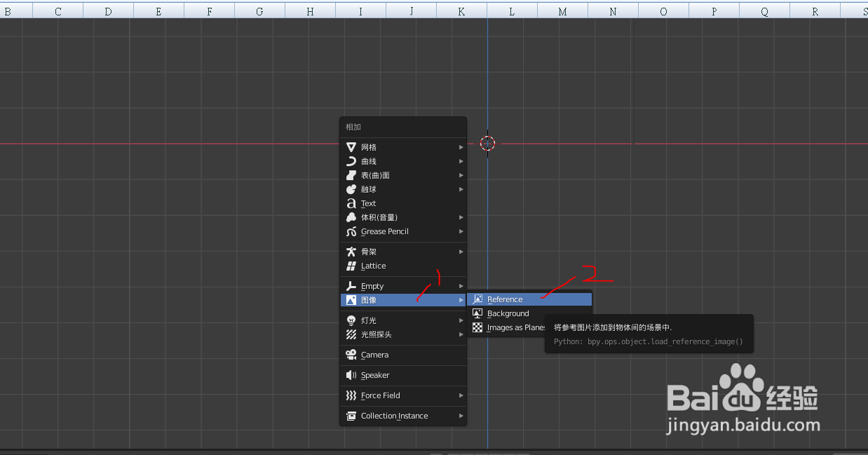Select column header E
Viewport: 868px width, 455px height.
click(x=158, y=11)
